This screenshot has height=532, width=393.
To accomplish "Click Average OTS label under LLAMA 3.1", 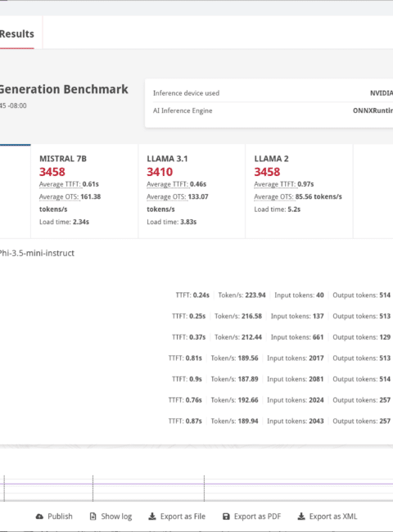I will [167, 196].
